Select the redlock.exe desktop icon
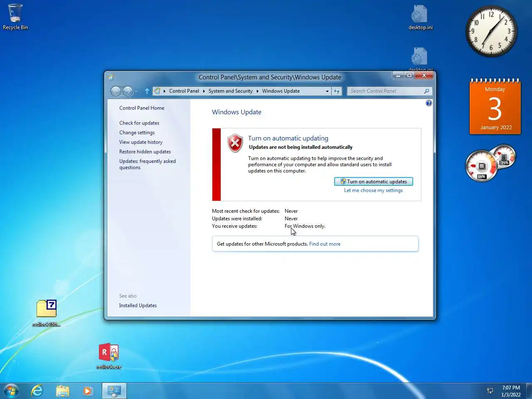This screenshot has width=532, height=399. (109, 356)
